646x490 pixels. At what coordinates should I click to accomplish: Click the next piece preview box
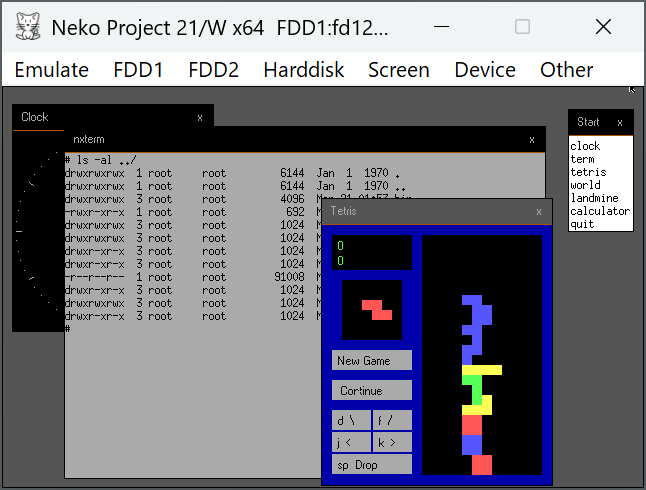372,309
